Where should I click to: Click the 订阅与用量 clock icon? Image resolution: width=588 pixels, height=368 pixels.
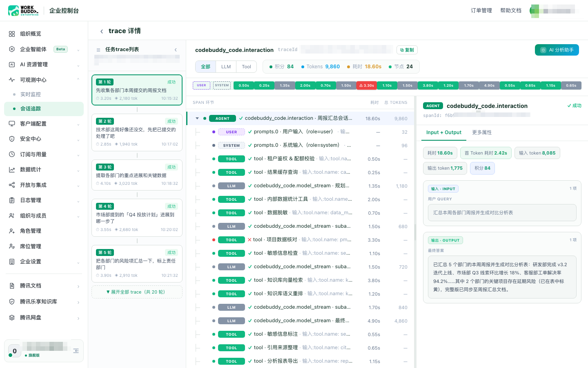[12, 154]
